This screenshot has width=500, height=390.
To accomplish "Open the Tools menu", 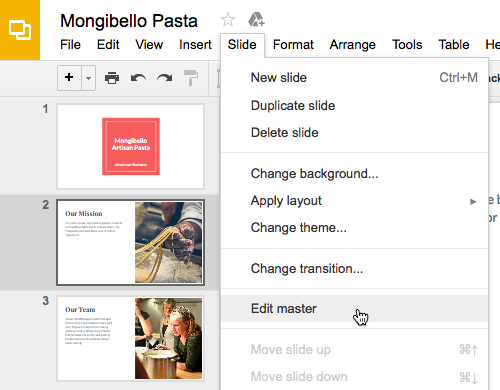I will (407, 45).
